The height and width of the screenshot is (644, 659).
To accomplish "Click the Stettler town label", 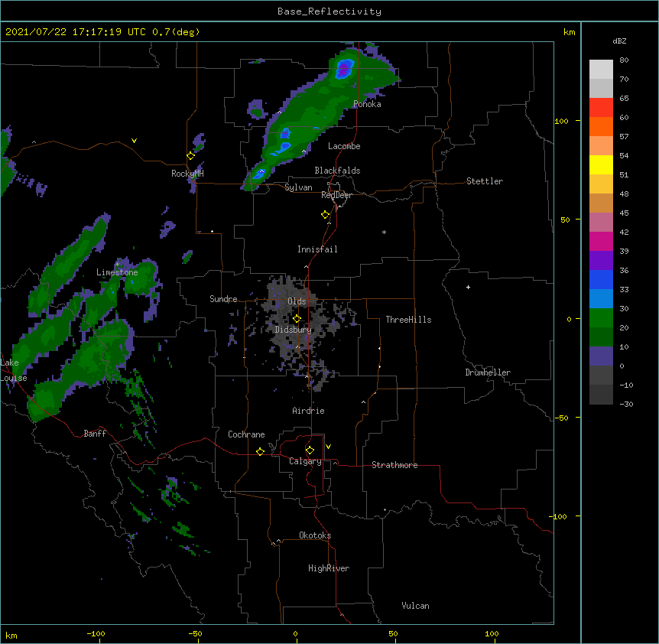I will tap(485, 181).
